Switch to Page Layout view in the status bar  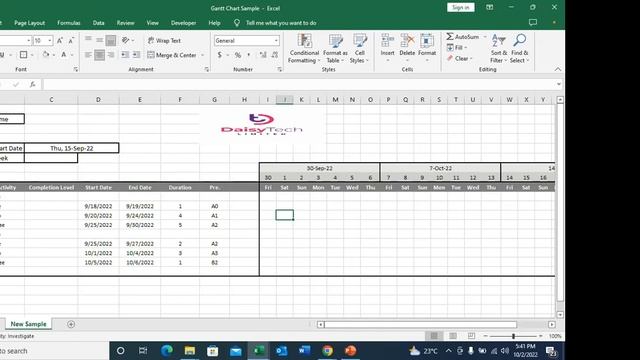(453, 336)
